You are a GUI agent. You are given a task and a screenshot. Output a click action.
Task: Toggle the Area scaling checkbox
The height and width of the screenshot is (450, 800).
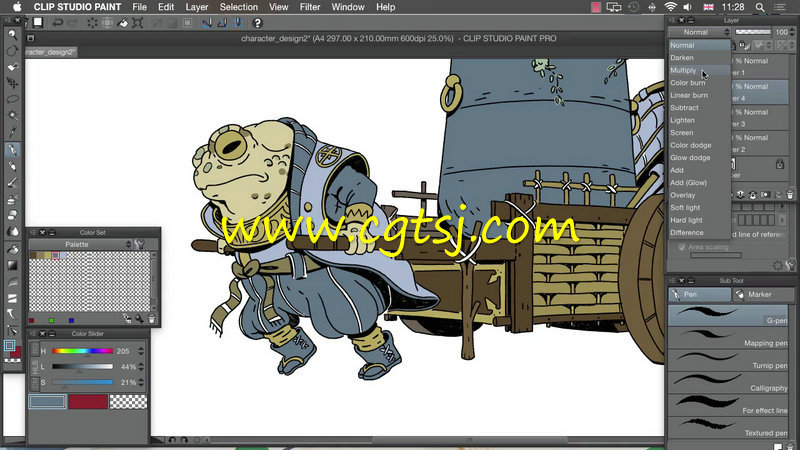[x=682, y=247]
